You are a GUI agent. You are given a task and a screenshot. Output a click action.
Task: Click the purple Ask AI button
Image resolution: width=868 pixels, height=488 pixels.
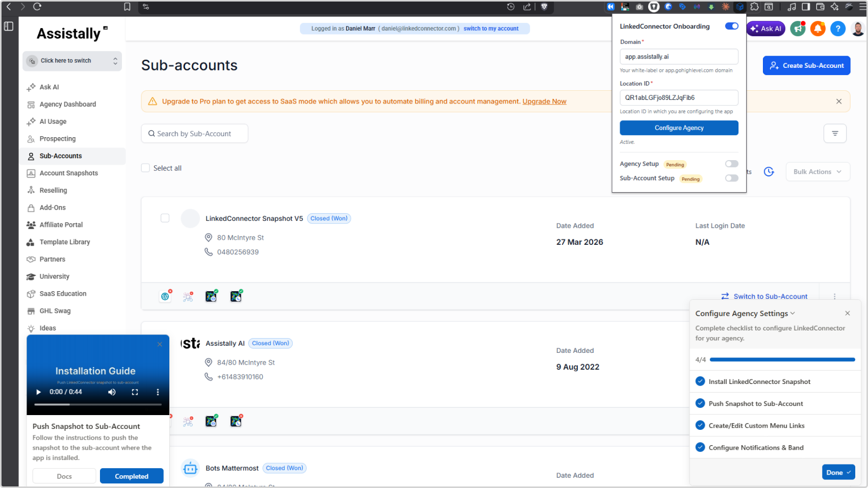tap(765, 29)
